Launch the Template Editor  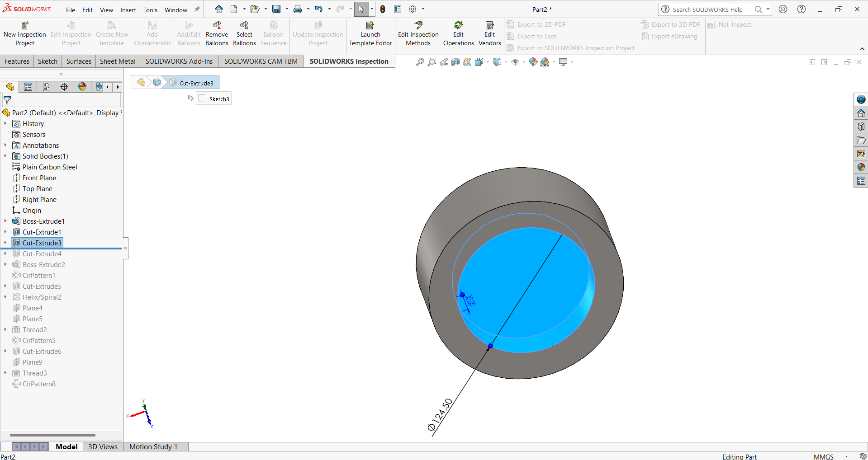(x=370, y=34)
